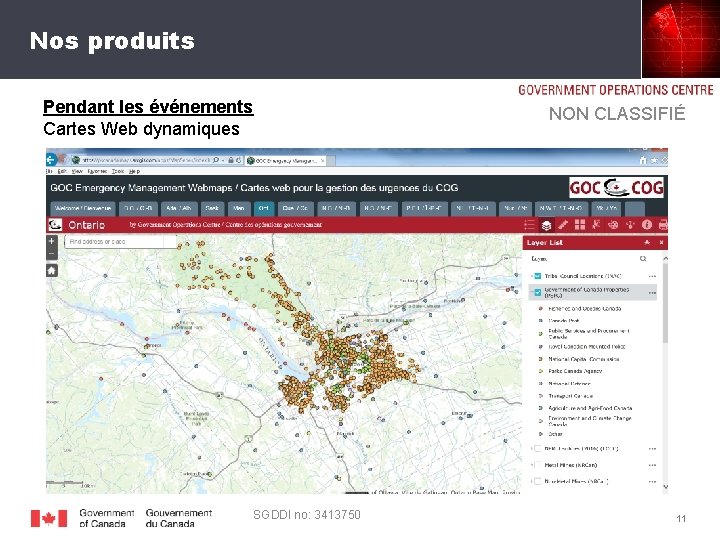This screenshot has width=720, height=540.
Task: Switch to the N.W.T. / T.N.-O. tab
Action: click(561, 208)
